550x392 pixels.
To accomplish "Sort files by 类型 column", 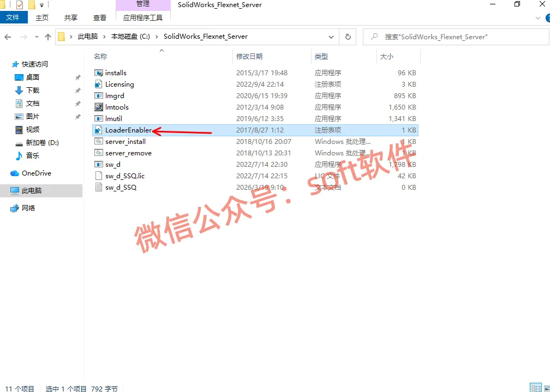I will [x=321, y=57].
